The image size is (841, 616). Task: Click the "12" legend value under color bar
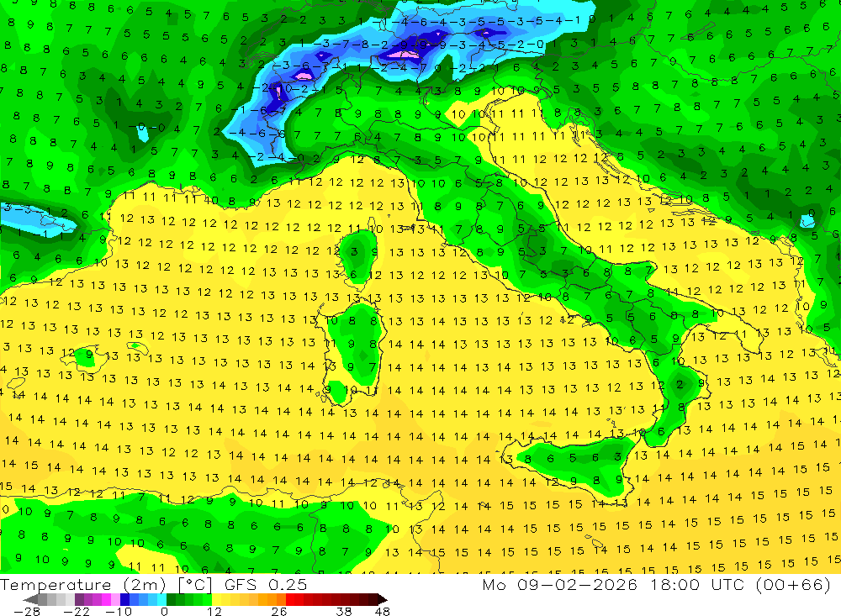214,611
